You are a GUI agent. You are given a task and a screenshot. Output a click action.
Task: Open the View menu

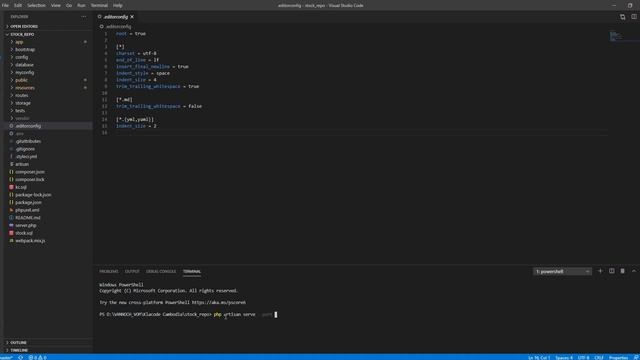click(x=56, y=5)
